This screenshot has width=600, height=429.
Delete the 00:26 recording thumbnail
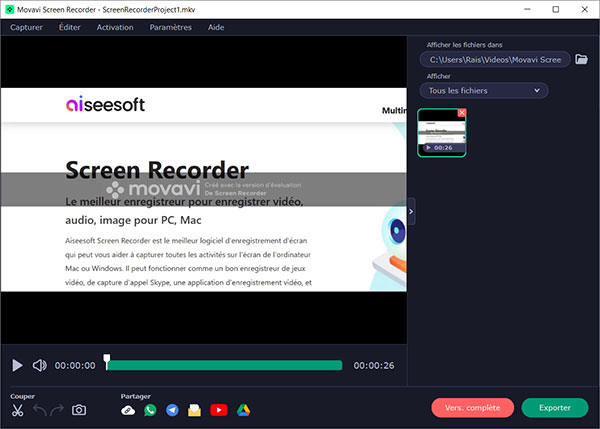tap(462, 113)
